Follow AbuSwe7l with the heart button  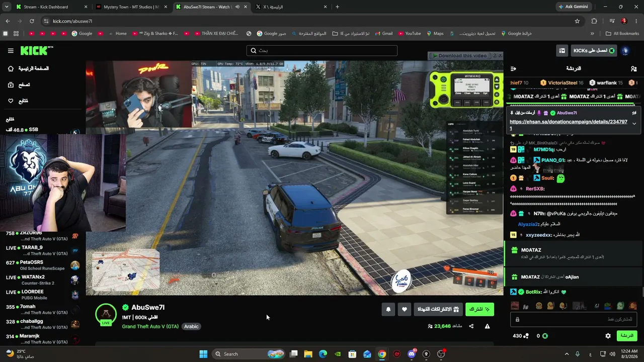pyautogui.click(x=405, y=309)
